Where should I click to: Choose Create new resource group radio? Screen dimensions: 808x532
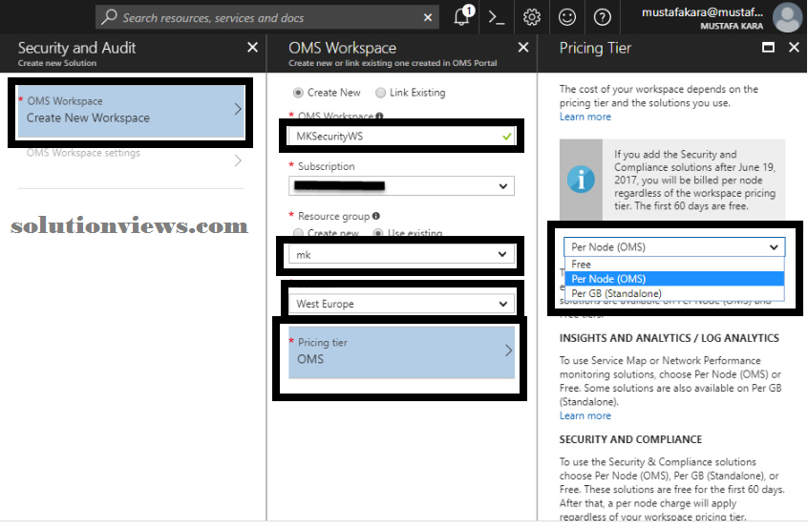[298, 233]
